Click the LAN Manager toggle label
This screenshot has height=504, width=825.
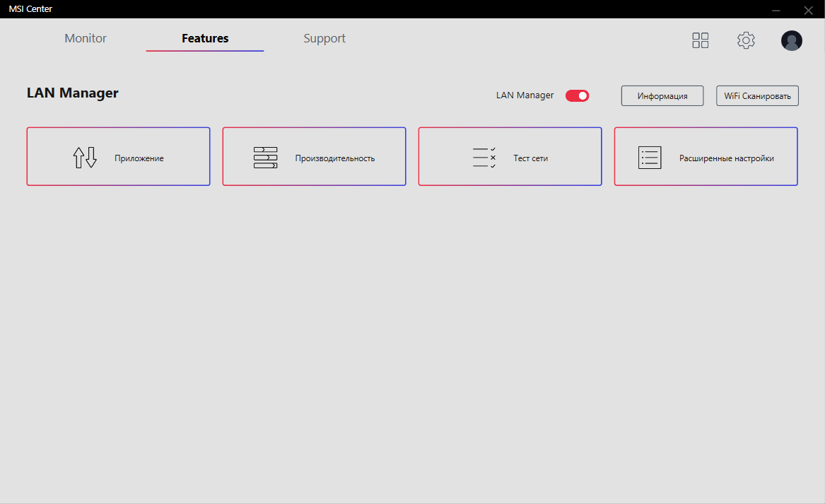525,95
